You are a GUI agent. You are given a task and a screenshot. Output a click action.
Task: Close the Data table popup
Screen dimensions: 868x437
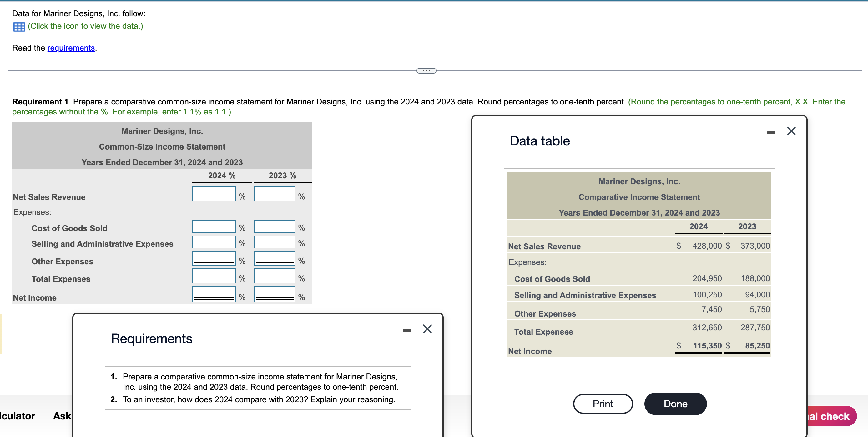coord(791,131)
